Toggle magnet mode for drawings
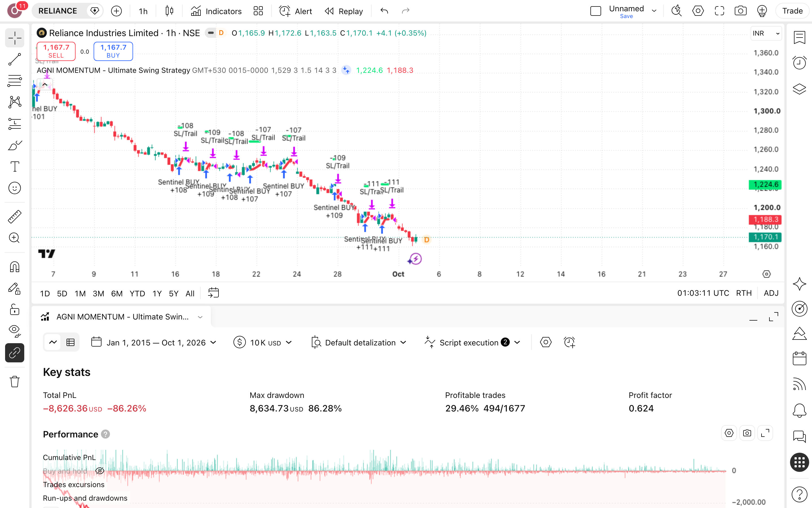The width and height of the screenshot is (812, 508). [x=14, y=267]
